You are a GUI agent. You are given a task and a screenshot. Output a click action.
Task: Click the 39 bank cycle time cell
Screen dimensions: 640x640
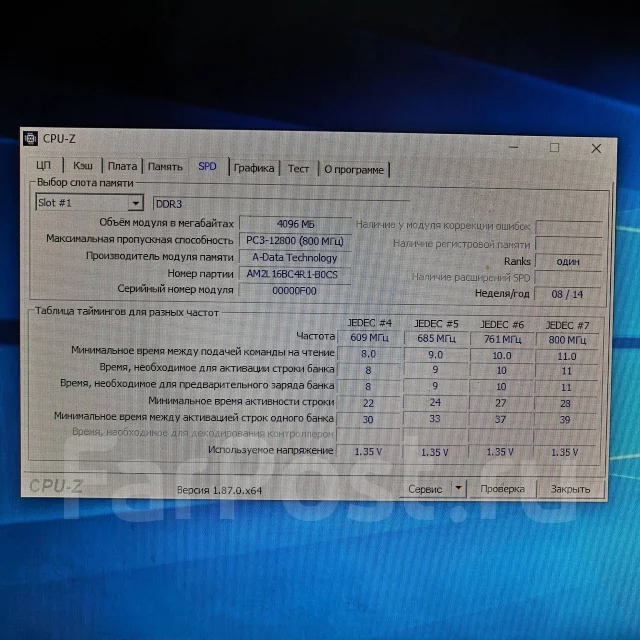(565, 420)
